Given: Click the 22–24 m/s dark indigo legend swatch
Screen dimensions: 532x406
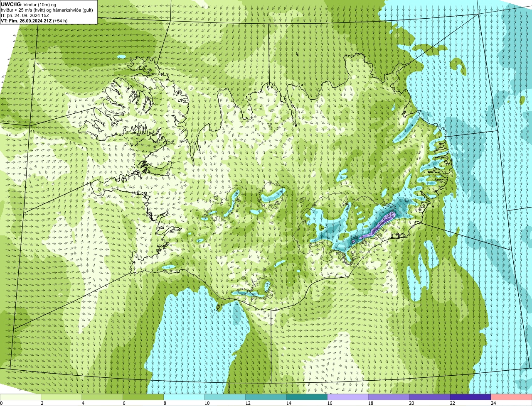Looking at the screenshot, I should click(x=470, y=397).
